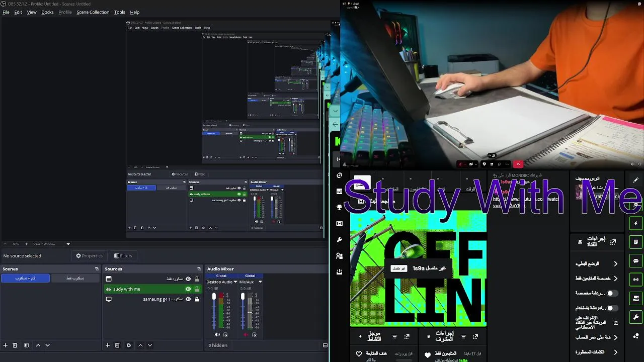The height and width of the screenshot is (362, 644).
Task: Expand followers-only chat row chevron
Action: [615, 279]
